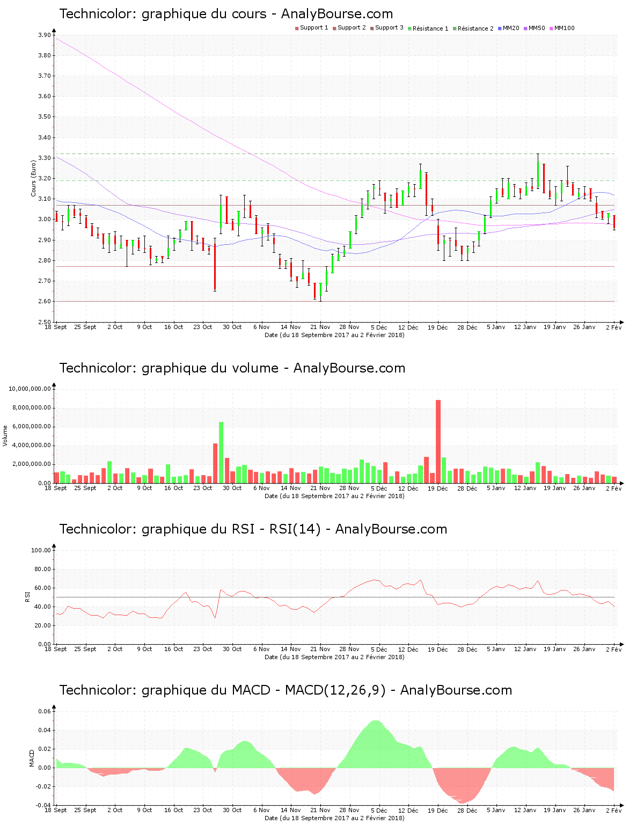Click the date range caption under price chart
Image resolution: width=644 pixels, height=832 pixels.
pyautogui.click(x=335, y=335)
